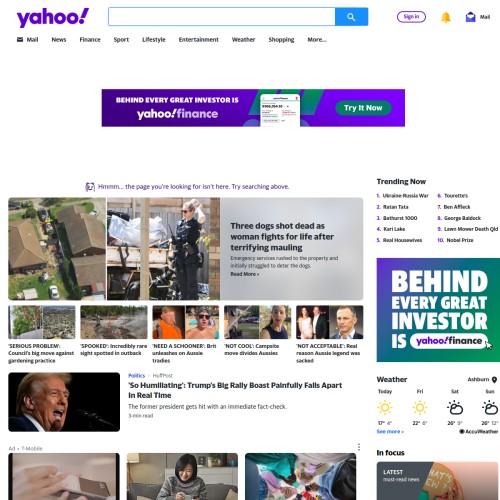Open See more weather link
The height and width of the screenshot is (500, 500).
[390, 431]
